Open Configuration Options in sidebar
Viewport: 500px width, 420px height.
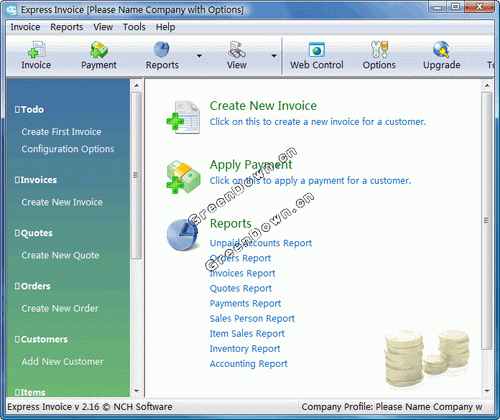pos(68,149)
